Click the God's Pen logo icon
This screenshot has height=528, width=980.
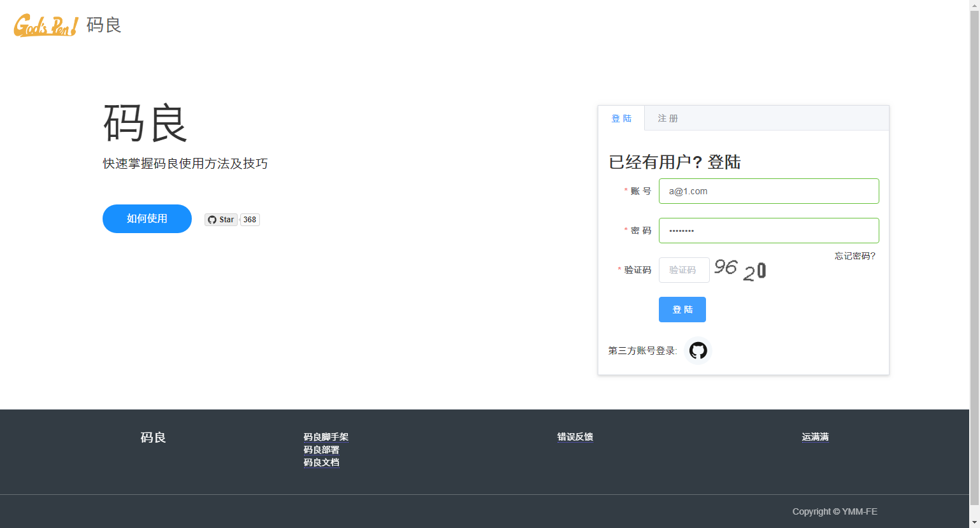(x=43, y=25)
